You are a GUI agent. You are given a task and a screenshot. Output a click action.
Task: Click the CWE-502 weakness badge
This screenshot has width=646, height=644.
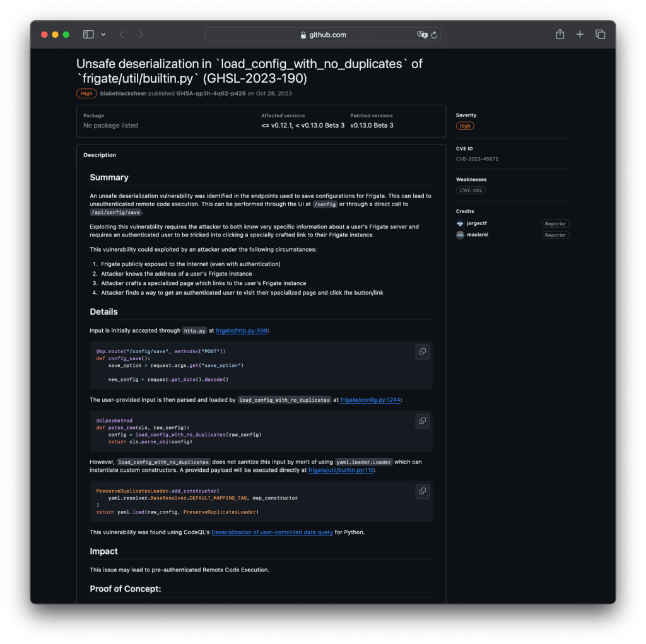click(x=471, y=190)
